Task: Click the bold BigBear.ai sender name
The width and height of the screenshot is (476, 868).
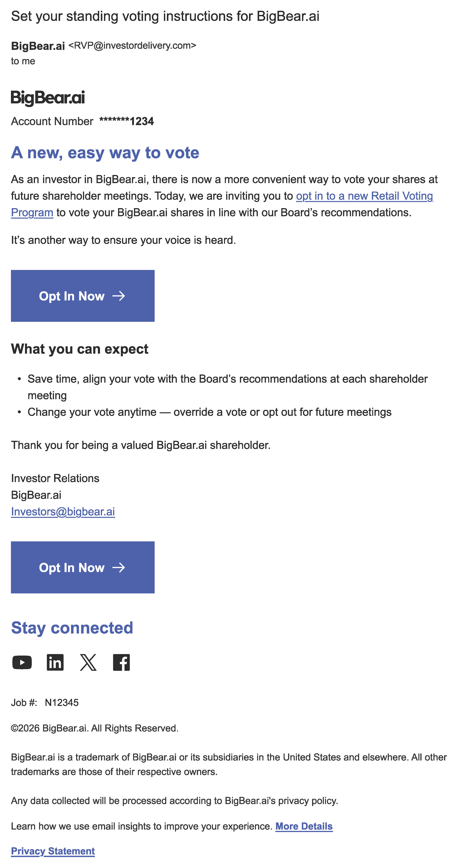Action: (x=38, y=46)
